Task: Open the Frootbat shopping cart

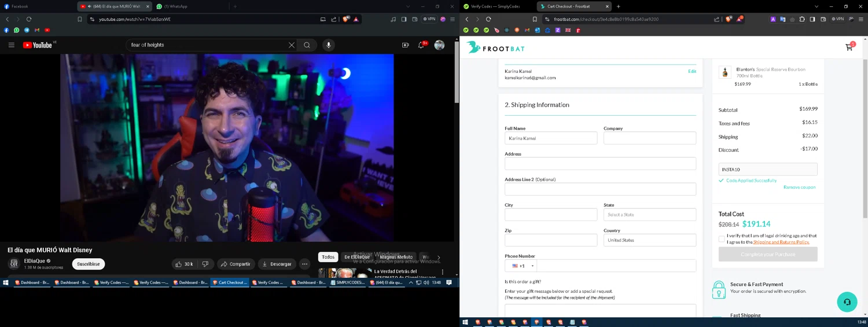Action: 849,47
